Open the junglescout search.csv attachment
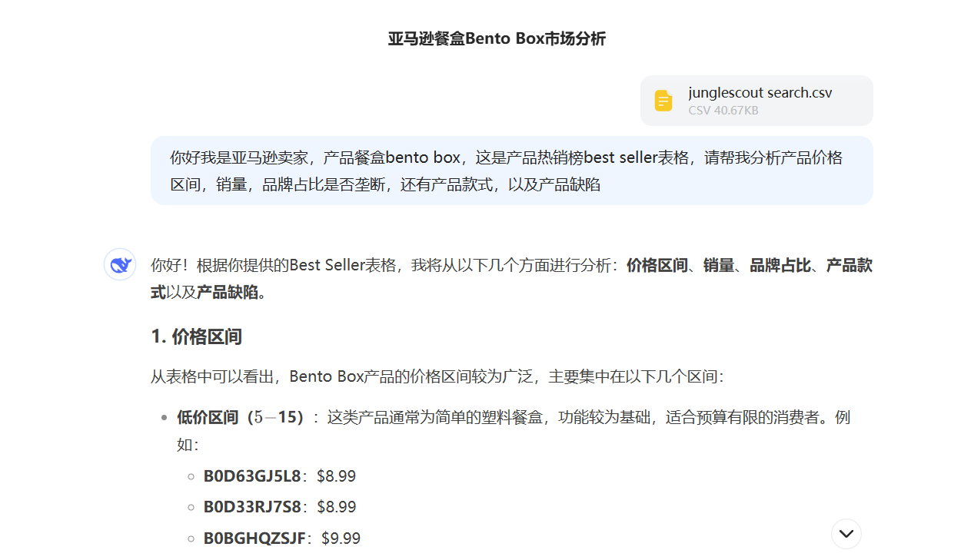 [756, 101]
